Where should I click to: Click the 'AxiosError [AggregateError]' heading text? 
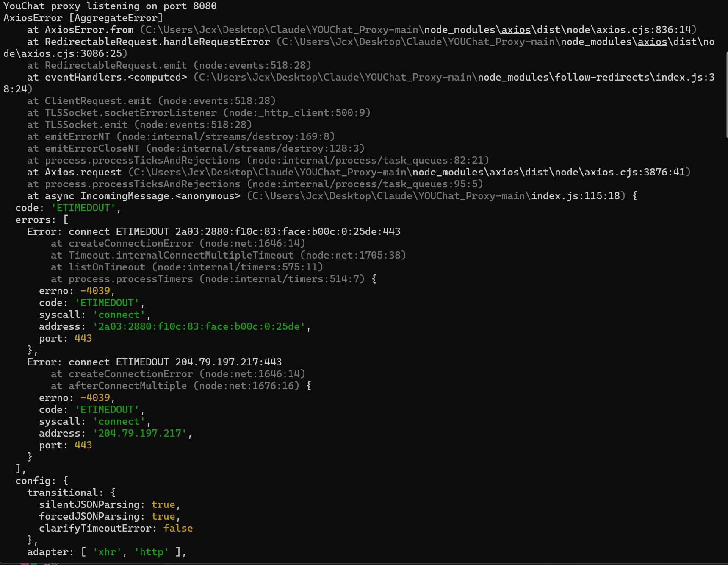click(83, 18)
